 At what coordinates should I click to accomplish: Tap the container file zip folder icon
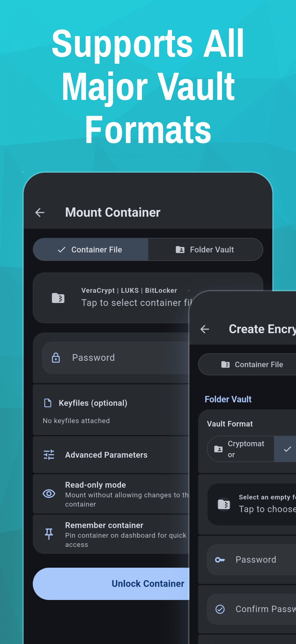[58, 298]
